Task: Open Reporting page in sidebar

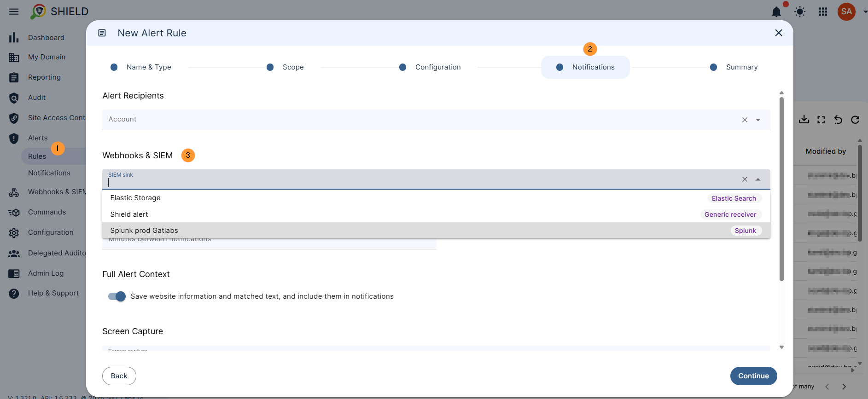Action: [x=44, y=77]
